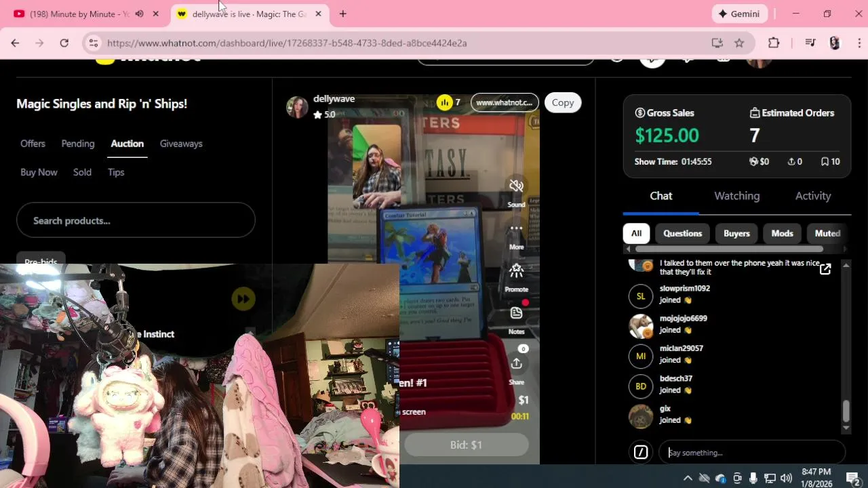Viewport: 868px width, 488px height.
Task: Click the browser Forward arrow
Action: click(x=39, y=43)
